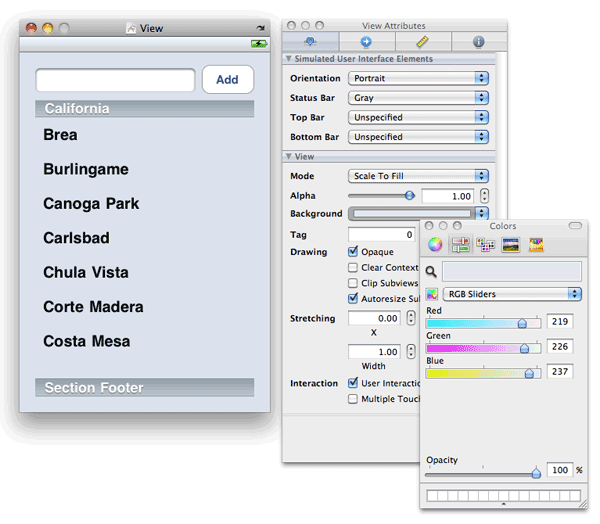Open the RGB Sliders dropdown
This screenshot has height=524, width=600.
(512, 294)
